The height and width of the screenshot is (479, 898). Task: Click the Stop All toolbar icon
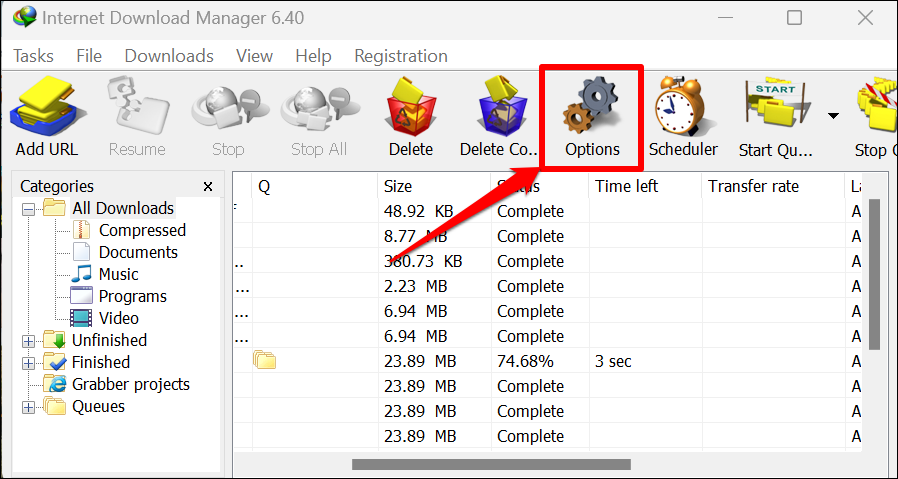(x=319, y=110)
